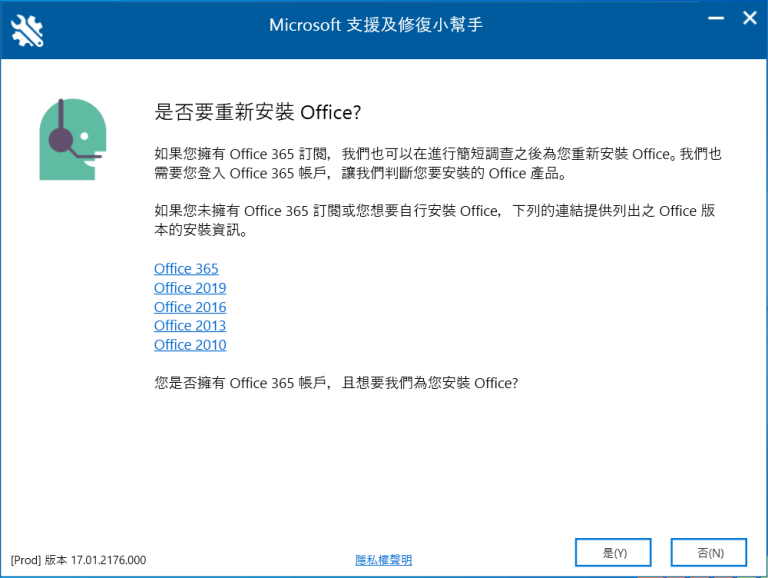Image resolution: width=768 pixels, height=578 pixels.
Task: Minimize the support assistant window
Action: click(714, 19)
